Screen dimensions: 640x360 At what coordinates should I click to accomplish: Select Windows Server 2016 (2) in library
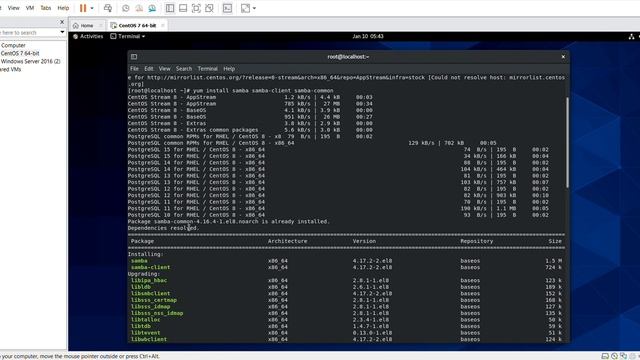tap(30, 61)
